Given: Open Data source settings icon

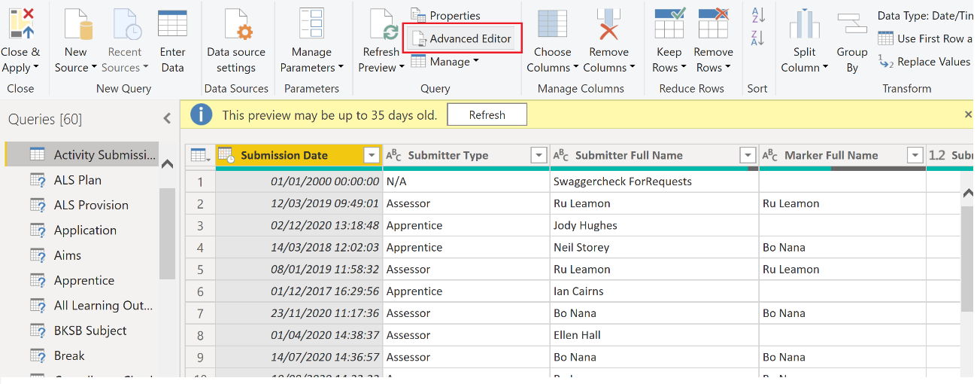Looking at the screenshot, I should coord(236,23).
